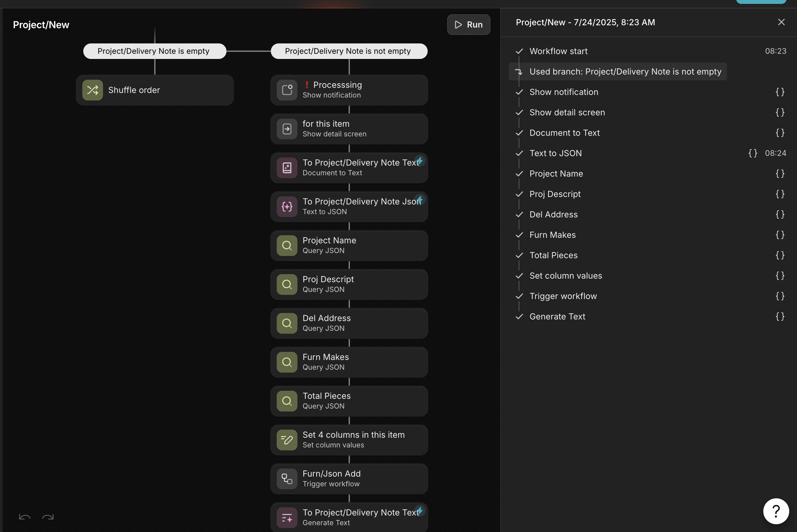Viewport: 797px width, 532px height.
Task: Undo the last workflow change
Action: (x=24, y=517)
